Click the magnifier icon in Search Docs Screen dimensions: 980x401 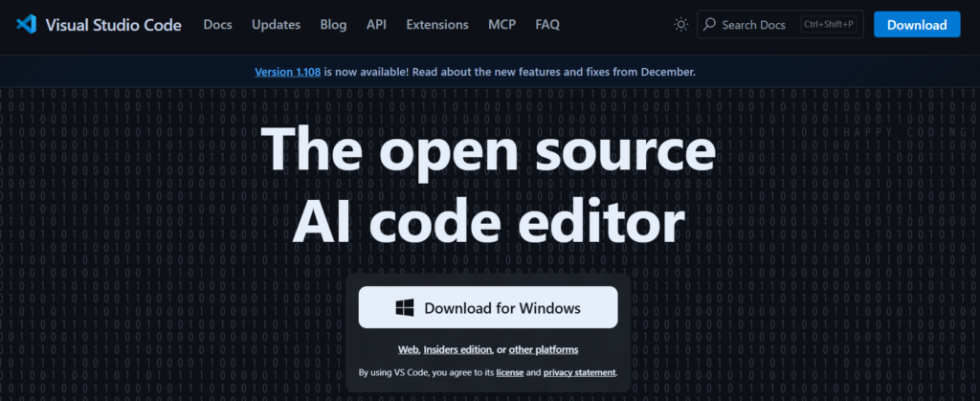tap(709, 25)
